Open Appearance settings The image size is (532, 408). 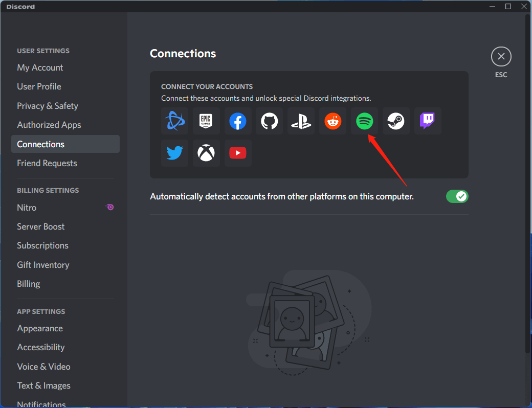[65, 328]
